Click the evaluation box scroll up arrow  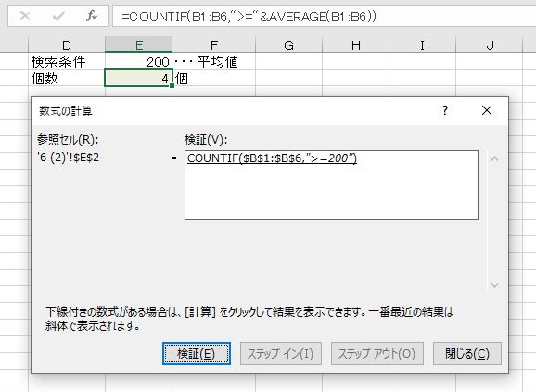[494, 158]
